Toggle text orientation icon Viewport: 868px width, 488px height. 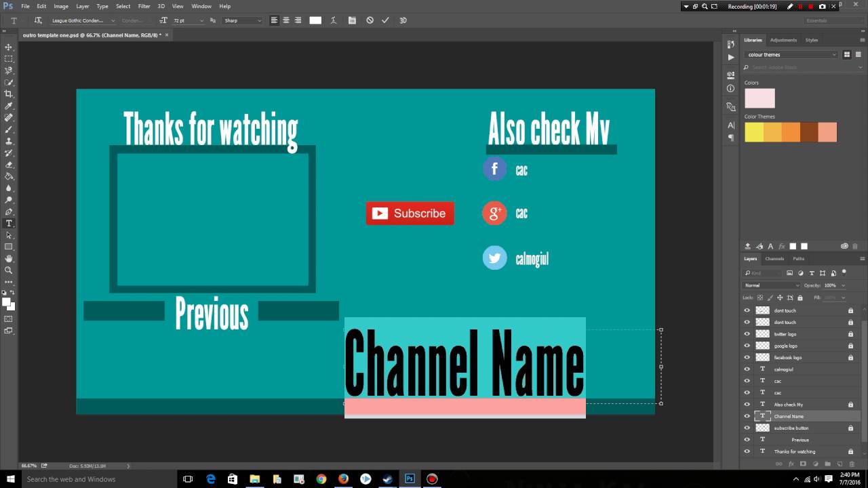coord(38,20)
